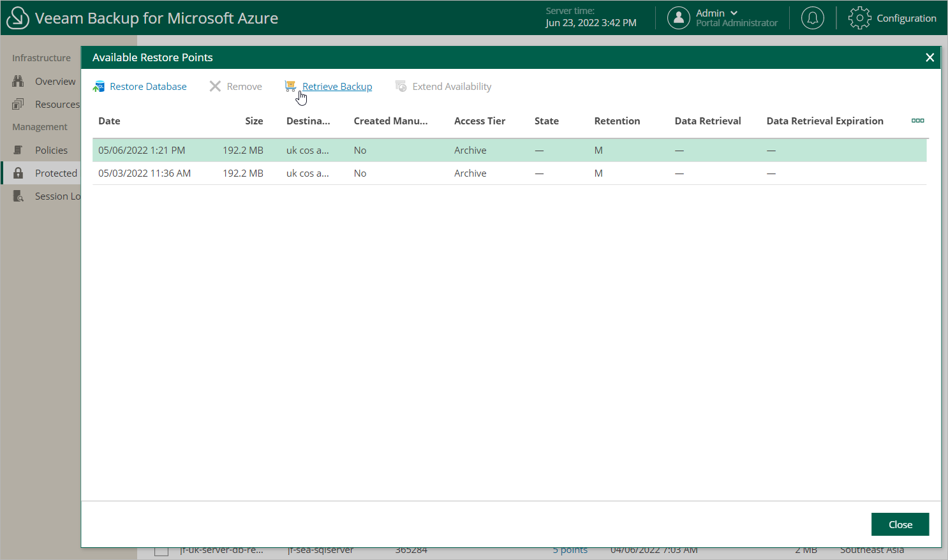
Task: Click the Retrieve Backup link
Action: tap(337, 87)
